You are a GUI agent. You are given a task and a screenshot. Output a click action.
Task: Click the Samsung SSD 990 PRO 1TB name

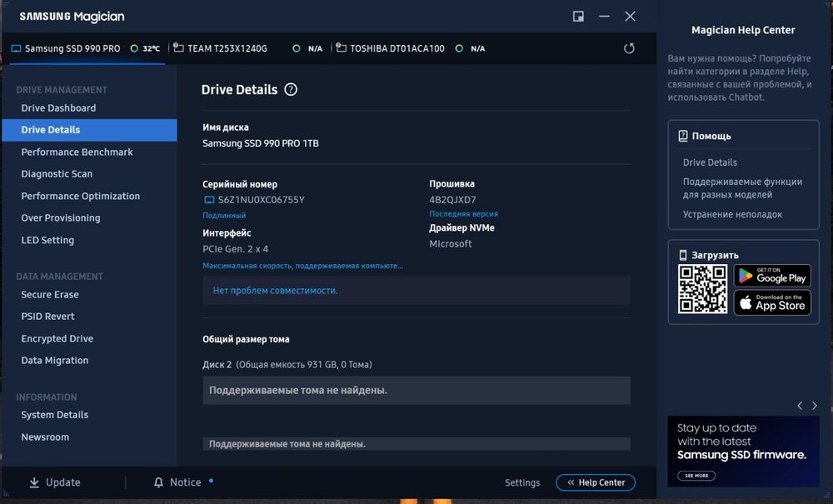pyautogui.click(x=260, y=143)
